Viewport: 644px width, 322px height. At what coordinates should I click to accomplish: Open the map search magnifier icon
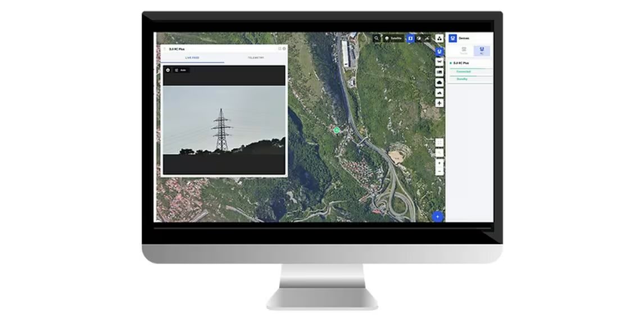377,38
